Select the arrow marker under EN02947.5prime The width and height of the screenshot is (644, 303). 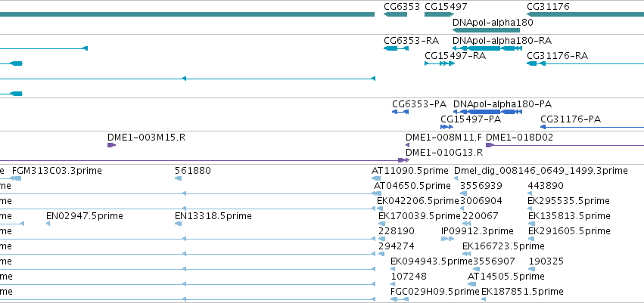pos(48,224)
